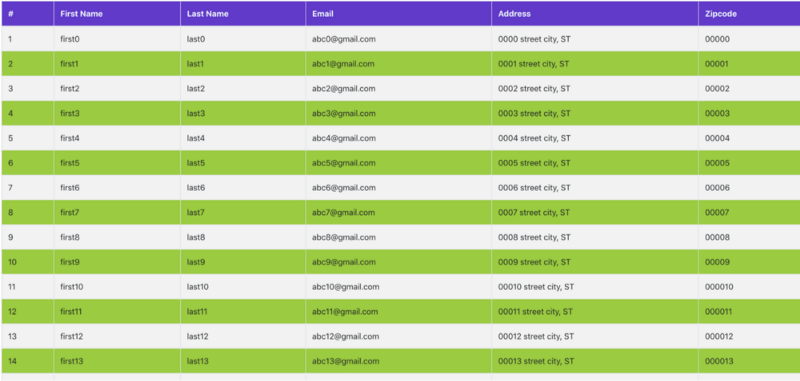The image size is (800, 381).
Task: Click the # column header
Action: (28, 14)
